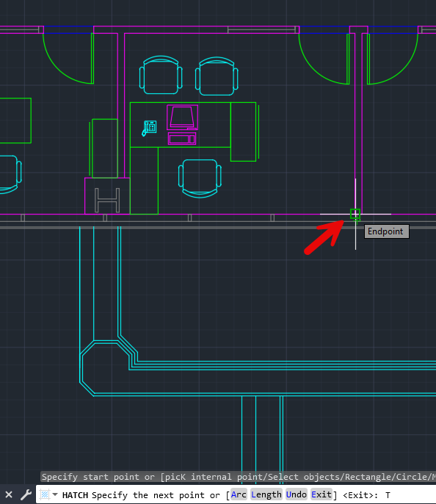
Task: Pick the cyan chair below the desk
Action: point(200,179)
